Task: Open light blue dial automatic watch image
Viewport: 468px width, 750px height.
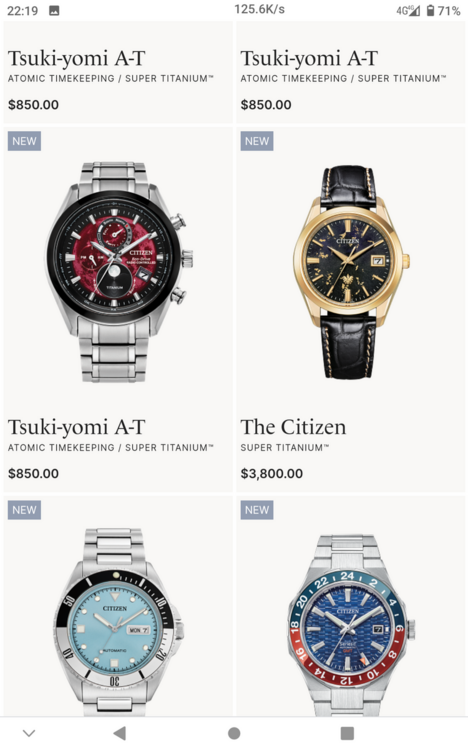Action: point(118,622)
